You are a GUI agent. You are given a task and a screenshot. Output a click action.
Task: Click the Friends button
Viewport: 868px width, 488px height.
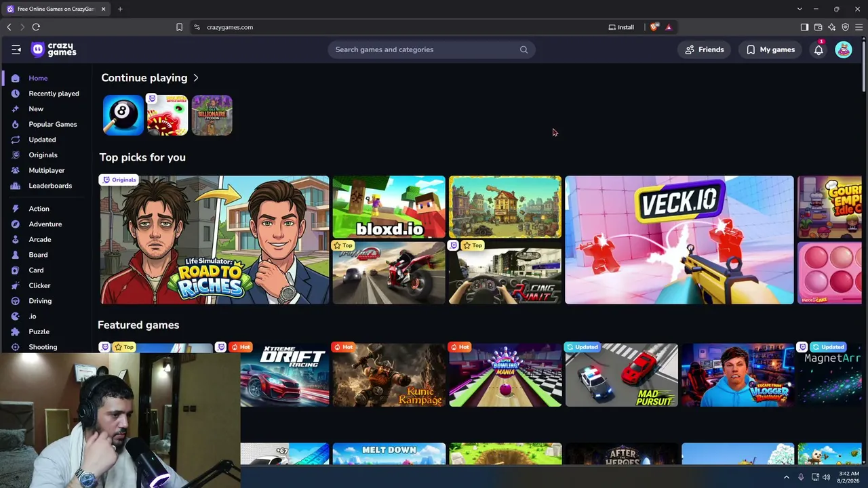[705, 49]
